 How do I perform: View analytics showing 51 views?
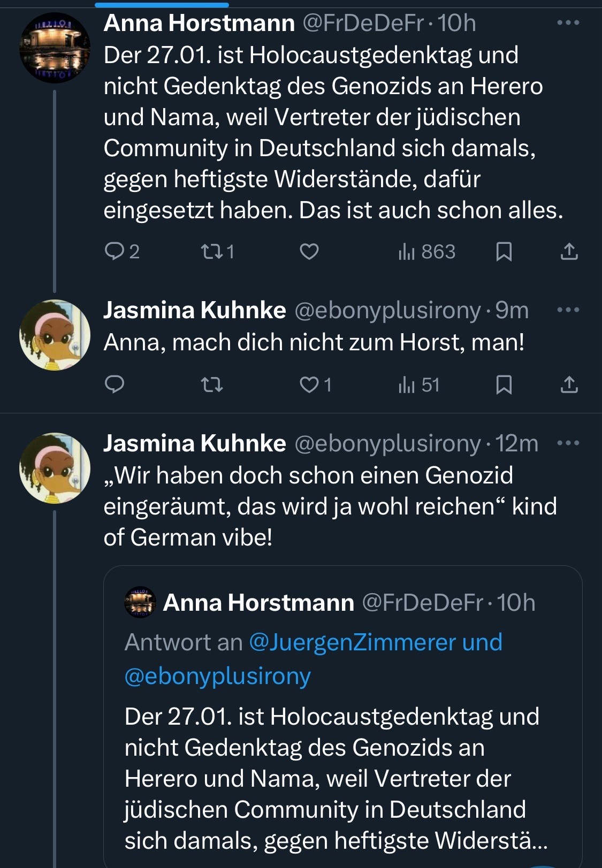(x=419, y=385)
